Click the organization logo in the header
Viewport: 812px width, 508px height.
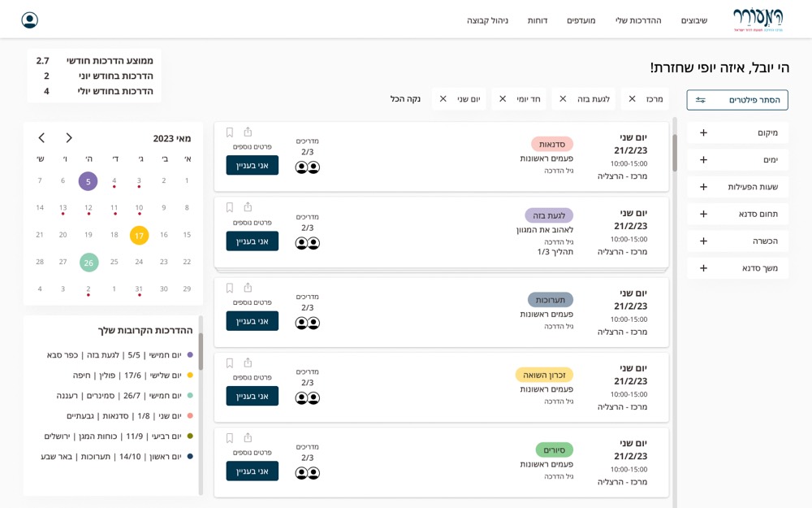tap(758, 20)
